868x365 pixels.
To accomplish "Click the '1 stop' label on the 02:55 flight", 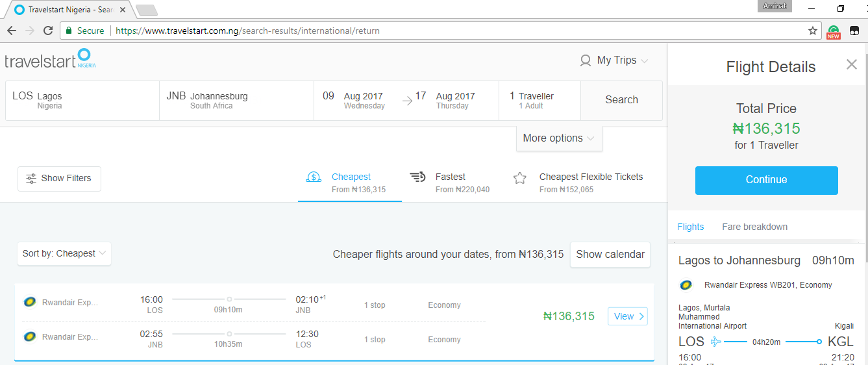I will (x=375, y=340).
